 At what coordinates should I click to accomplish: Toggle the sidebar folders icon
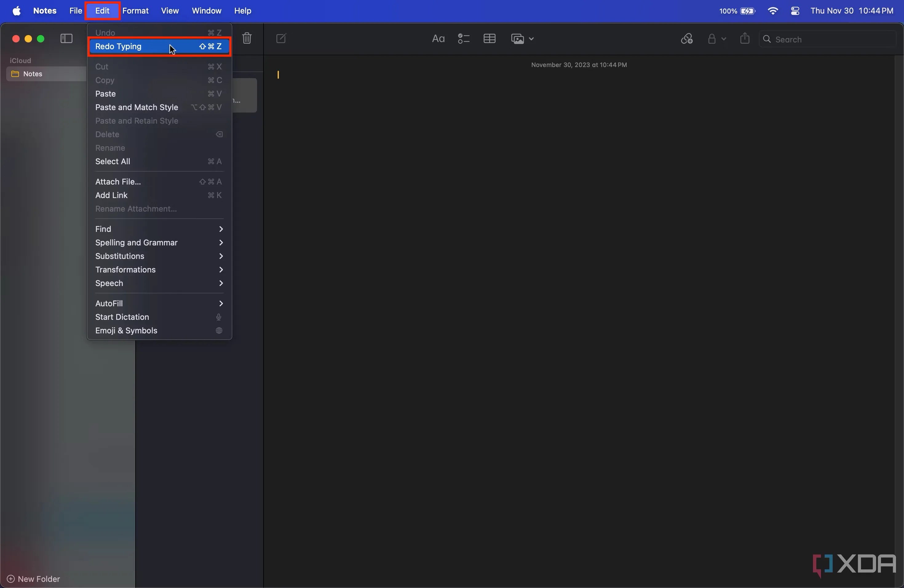pos(66,39)
